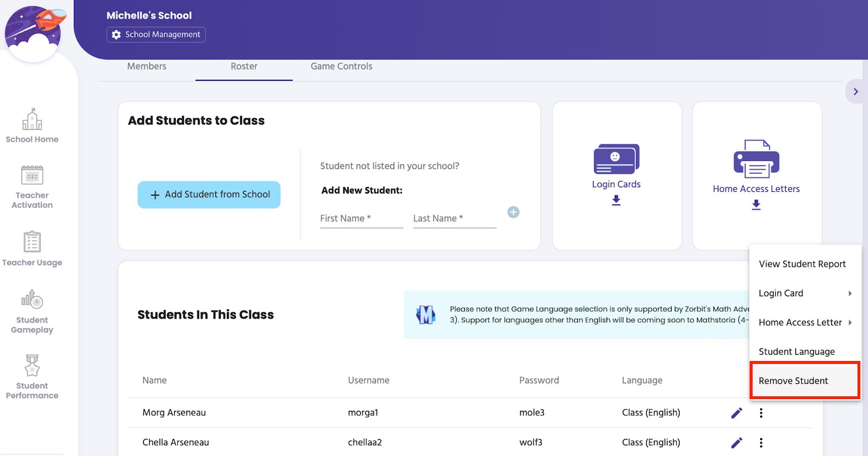
Task: Click the Name column header
Action: [x=155, y=381]
